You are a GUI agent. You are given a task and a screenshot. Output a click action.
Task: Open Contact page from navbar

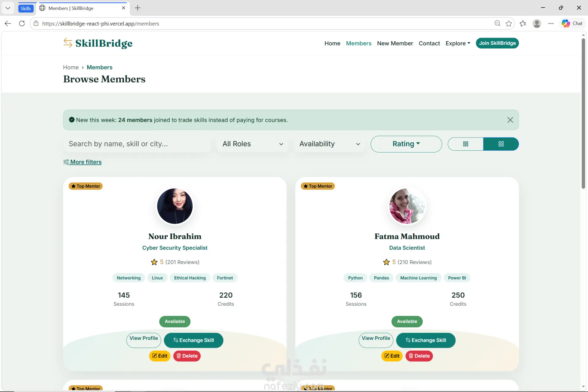pos(429,43)
